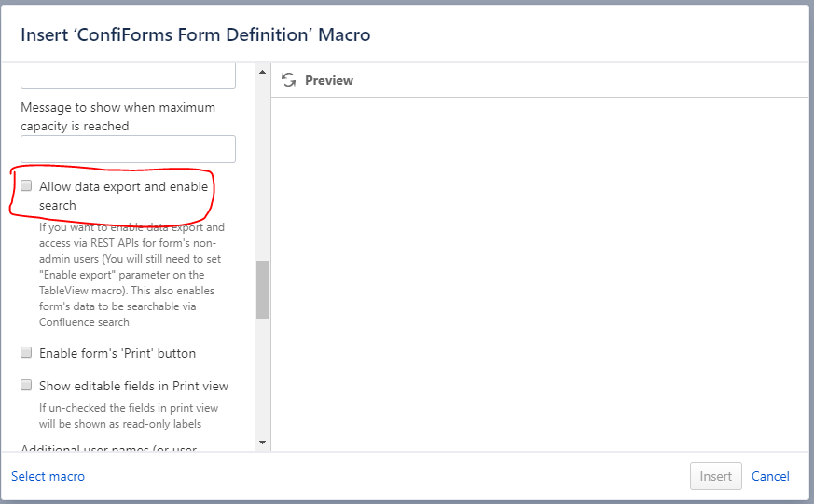Screen dimensions: 814x504
Task: Enable 'Allow data export and enable search' checkbox
Action: click(26, 185)
